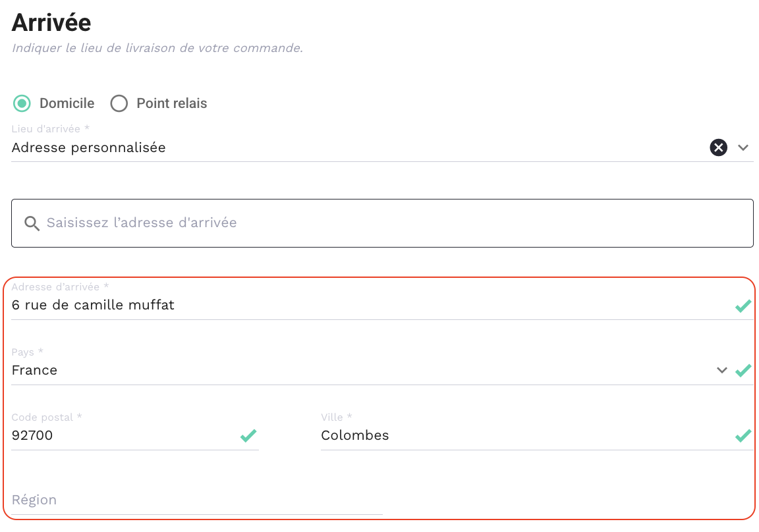Click the magnifier search icon
Screen dimensions: 759x532
click(32, 223)
